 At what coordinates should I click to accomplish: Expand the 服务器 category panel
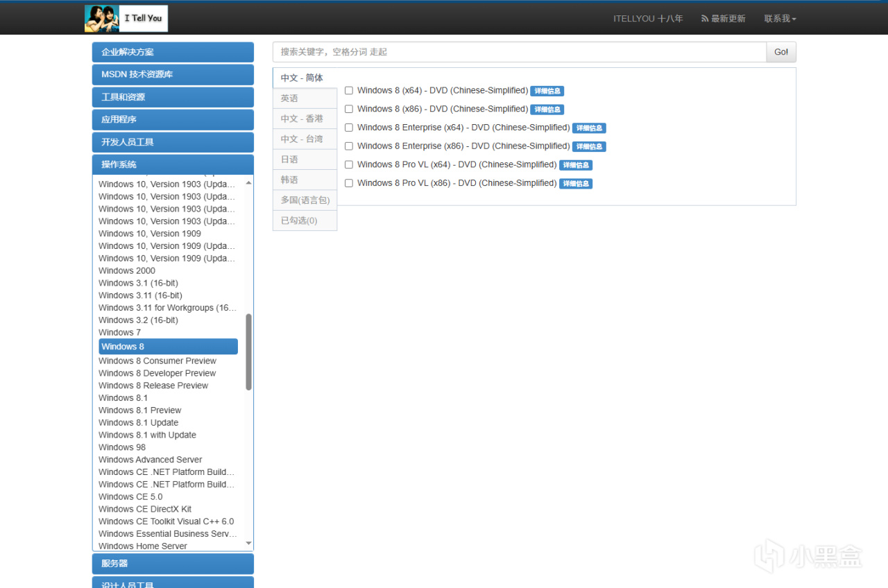coord(173,564)
